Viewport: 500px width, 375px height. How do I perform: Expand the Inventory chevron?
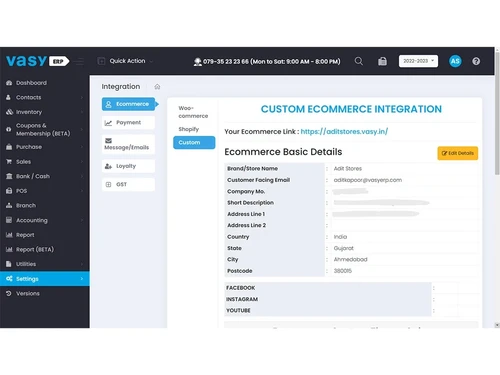(82, 112)
